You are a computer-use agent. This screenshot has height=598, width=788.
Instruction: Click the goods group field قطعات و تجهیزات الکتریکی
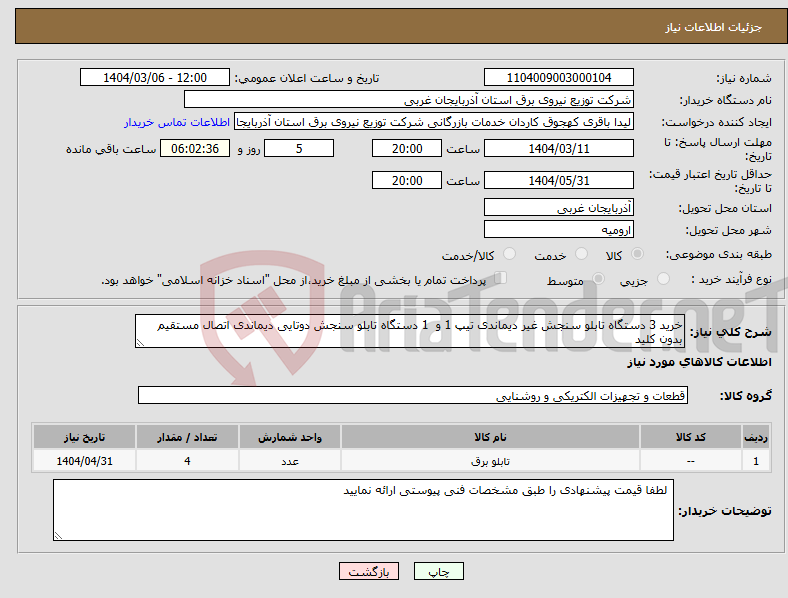click(413, 395)
